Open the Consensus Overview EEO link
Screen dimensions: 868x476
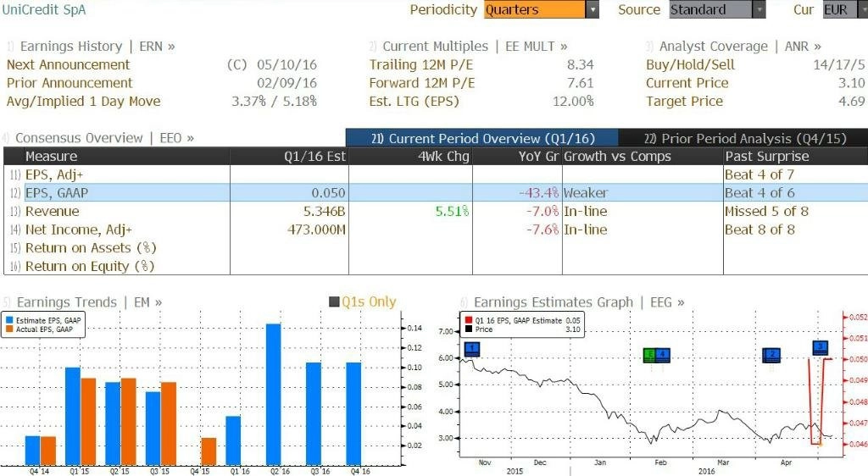point(104,138)
